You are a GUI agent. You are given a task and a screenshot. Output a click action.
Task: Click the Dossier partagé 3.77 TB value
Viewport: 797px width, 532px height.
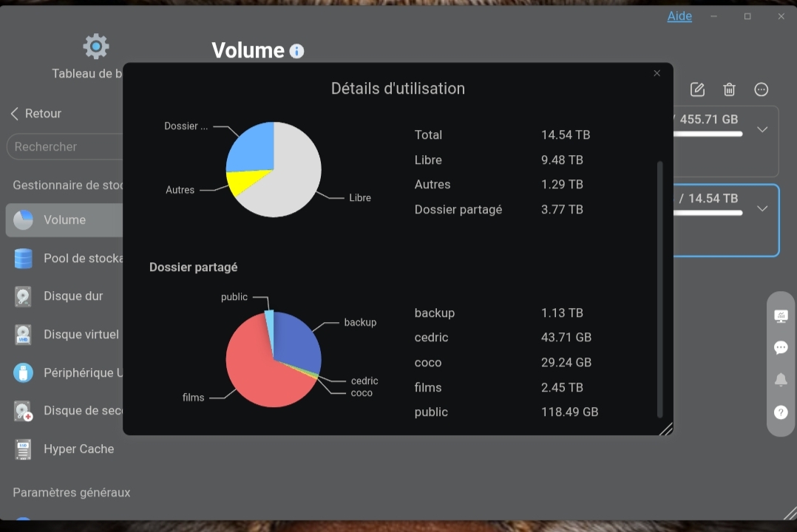[x=562, y=209]
